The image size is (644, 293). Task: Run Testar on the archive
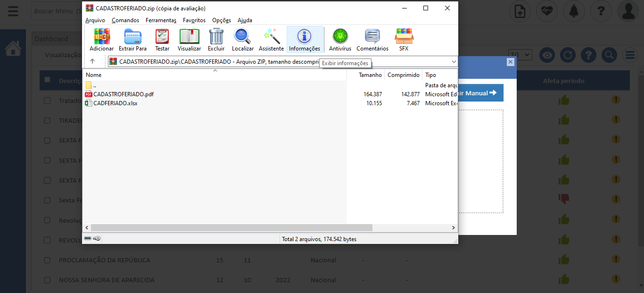[162, 40]
